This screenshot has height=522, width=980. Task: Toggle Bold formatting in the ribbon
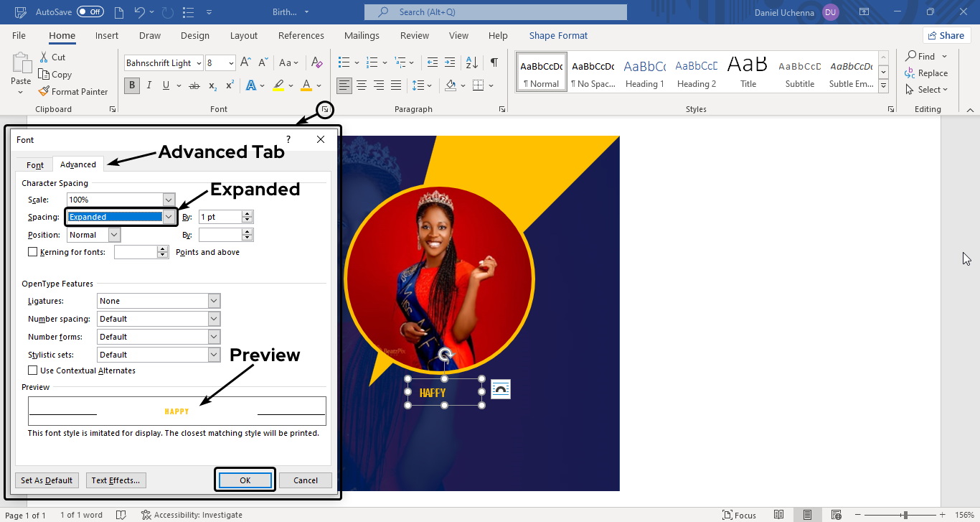click(131, 85)
